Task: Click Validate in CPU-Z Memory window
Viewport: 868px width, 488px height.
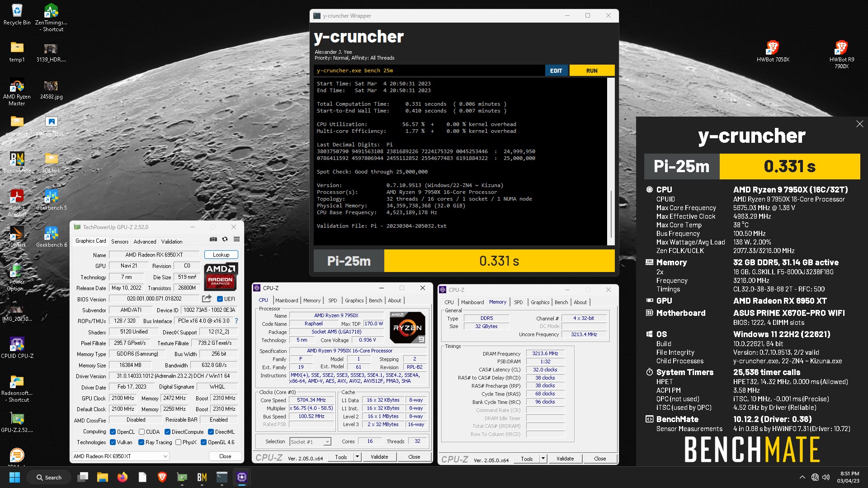Action: tap(565, 459)
